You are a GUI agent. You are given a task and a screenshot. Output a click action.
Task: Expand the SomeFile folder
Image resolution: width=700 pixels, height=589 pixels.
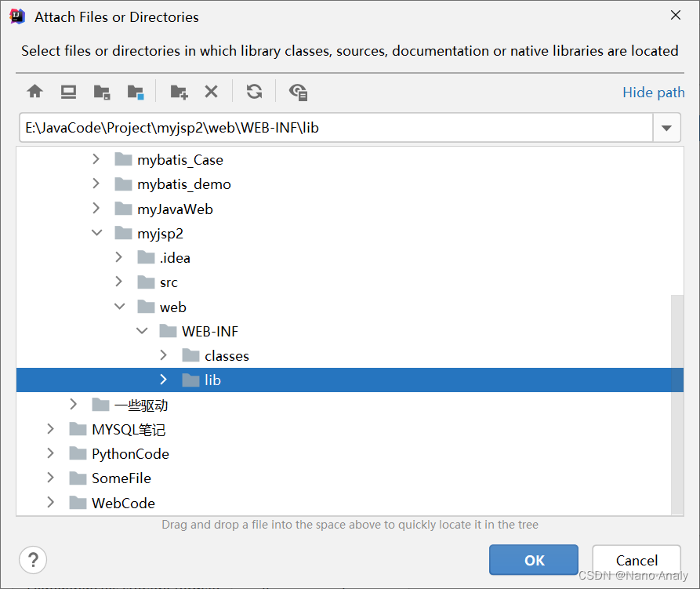click(x=51, y=478)
